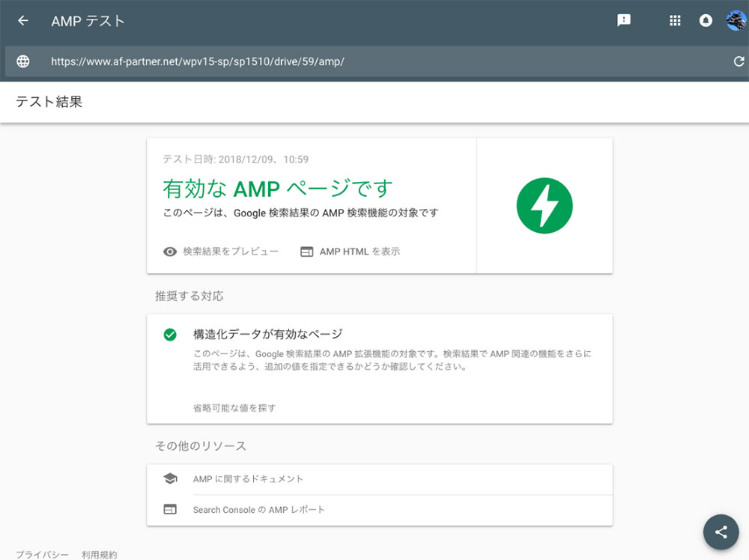Open the notifications bell
This screenshot has width=749, height=560.
pyautogui.click(x=706, y=20)
